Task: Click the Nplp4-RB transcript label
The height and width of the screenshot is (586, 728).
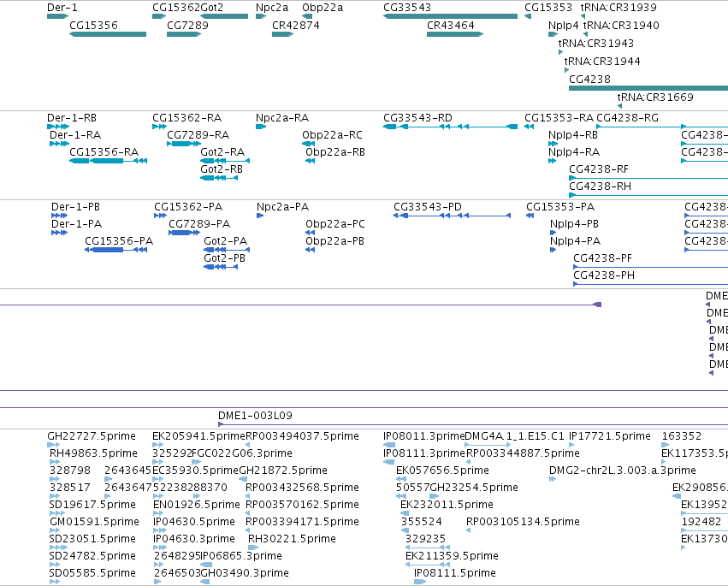Action: (x=573, y=134)
